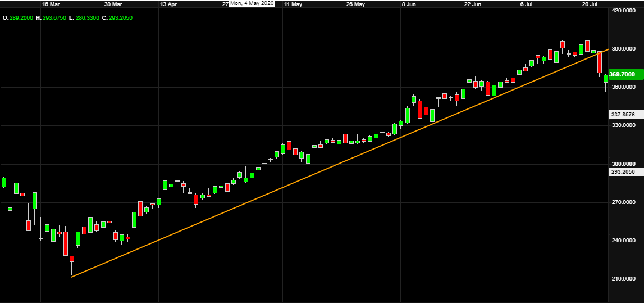Click the 293.2050 price marker on the axis

(626, 172)
